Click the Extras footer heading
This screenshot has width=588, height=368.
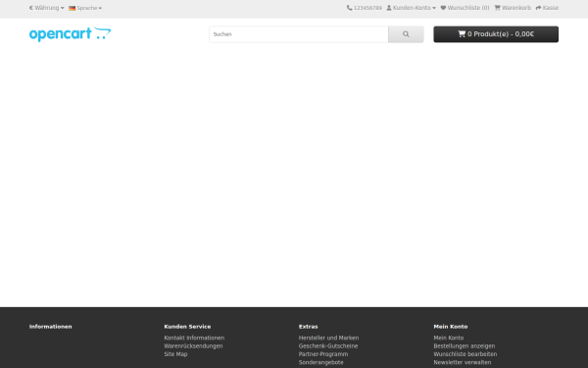309,327
